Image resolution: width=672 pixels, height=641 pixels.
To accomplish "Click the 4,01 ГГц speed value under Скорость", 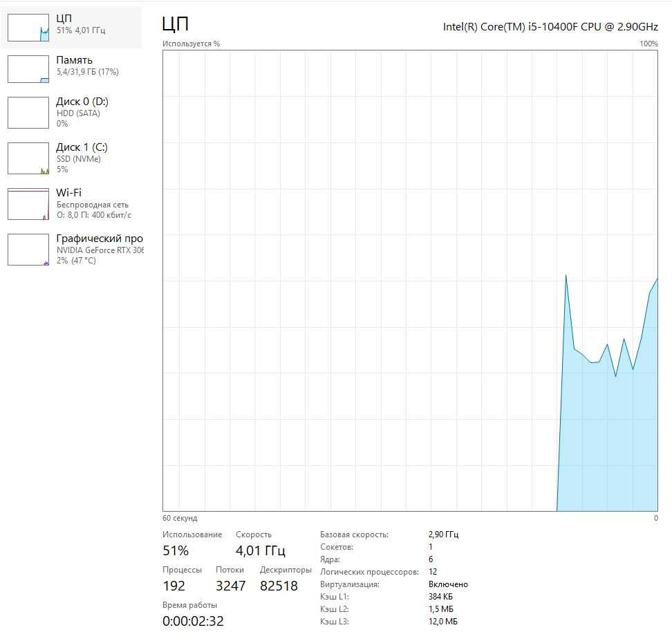I will (261, 550).
